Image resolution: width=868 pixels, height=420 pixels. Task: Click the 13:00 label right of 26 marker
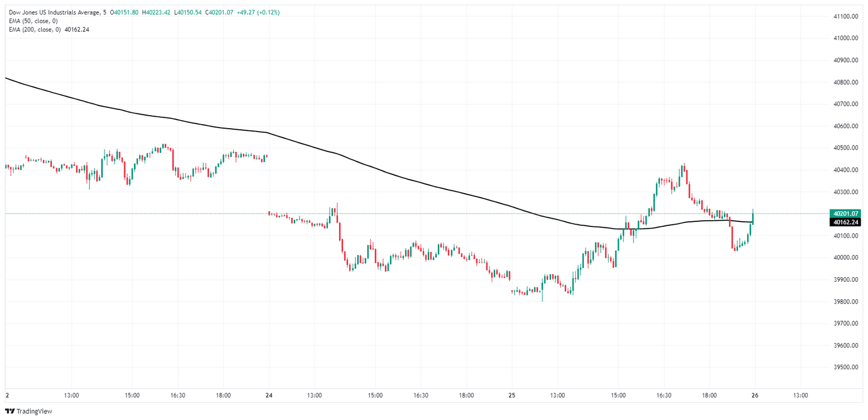pos(800,395)
